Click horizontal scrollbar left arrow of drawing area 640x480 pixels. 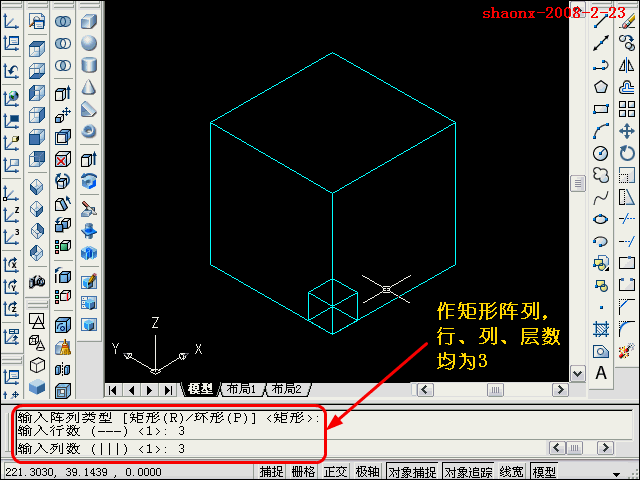pos(424,390)
